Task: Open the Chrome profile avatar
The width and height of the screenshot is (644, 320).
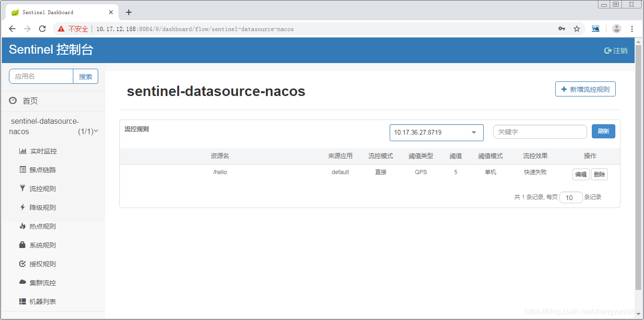Action: tap(617, 29)
